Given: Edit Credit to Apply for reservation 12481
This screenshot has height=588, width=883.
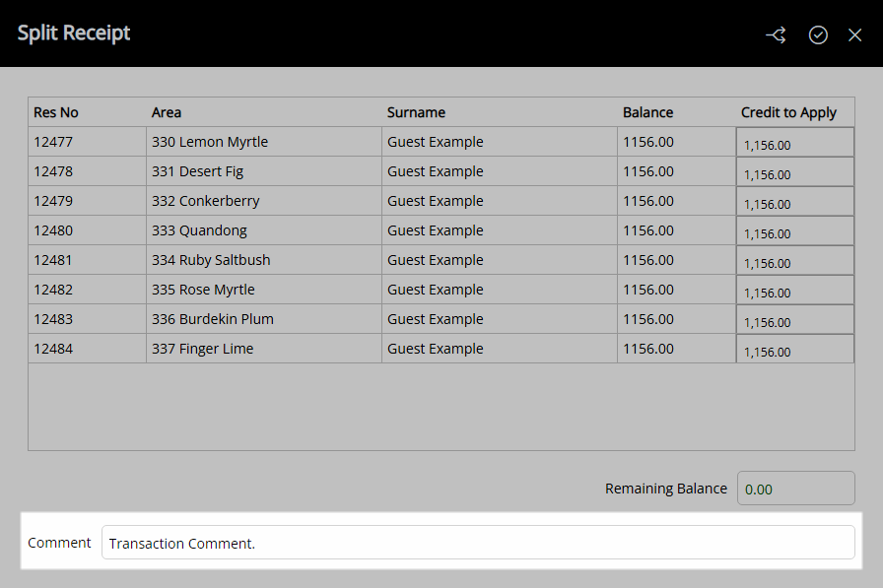Looking at the screenshot, I should (x=795, y=260).
